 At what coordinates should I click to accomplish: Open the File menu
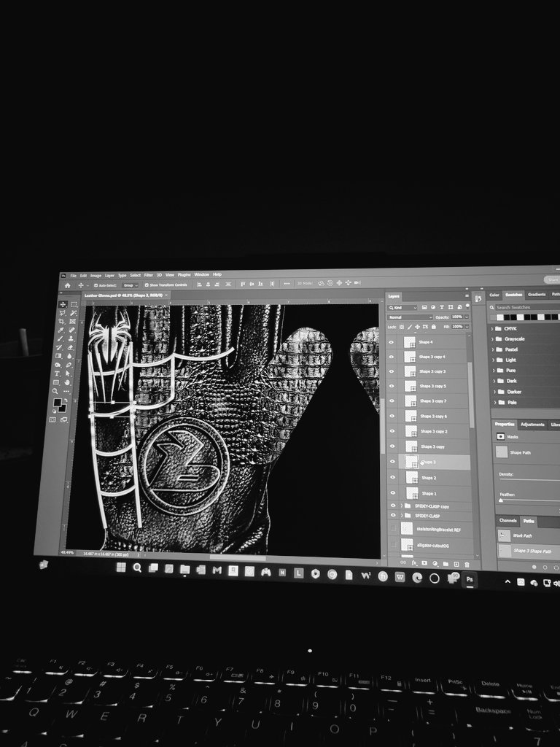(74, 275)
